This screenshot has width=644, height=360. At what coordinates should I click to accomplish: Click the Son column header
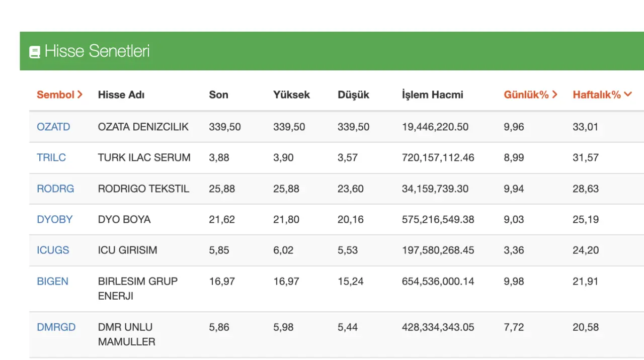coord(218,95)
